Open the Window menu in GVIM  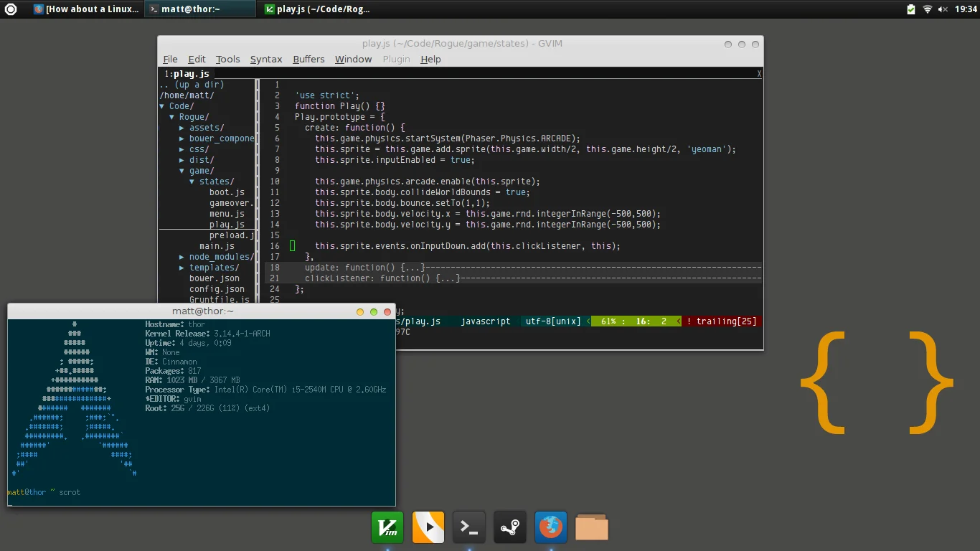click(x=354, y=59)
